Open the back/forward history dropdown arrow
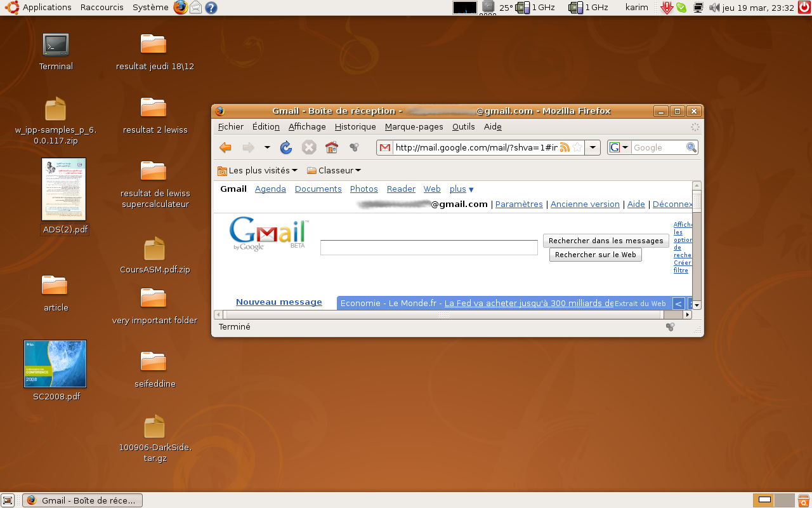Viewport: 812px width, 508px height. (267, 148)
